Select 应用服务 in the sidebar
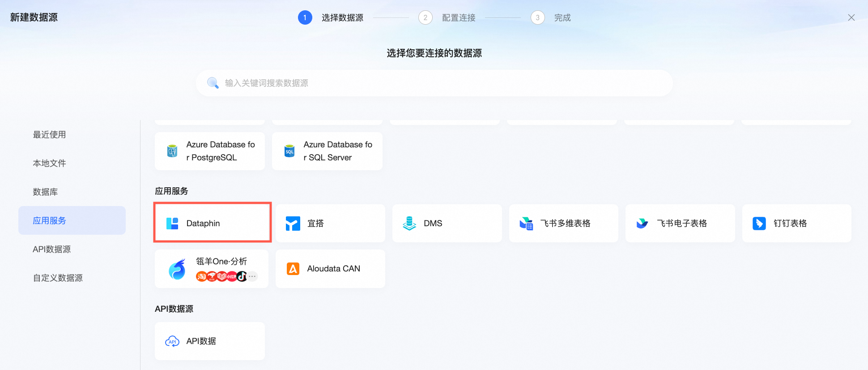This screenshot has width=868, height=370. pos(72,220)
